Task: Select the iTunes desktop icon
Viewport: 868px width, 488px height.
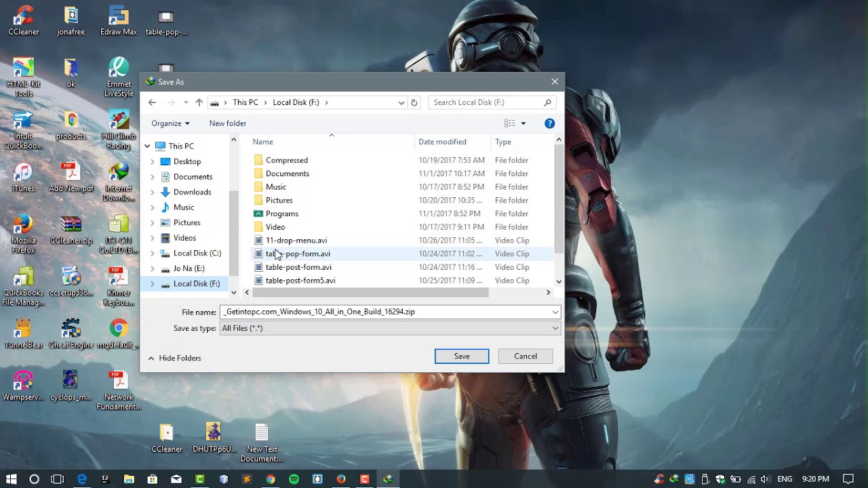Action: 24,178
